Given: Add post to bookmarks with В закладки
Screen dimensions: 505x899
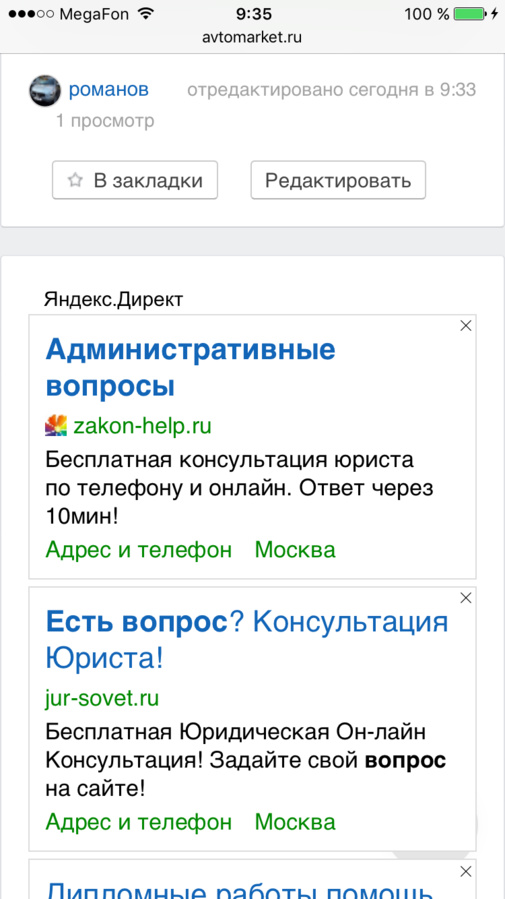Looking at the screenshot, I should (x=135, y=180).
